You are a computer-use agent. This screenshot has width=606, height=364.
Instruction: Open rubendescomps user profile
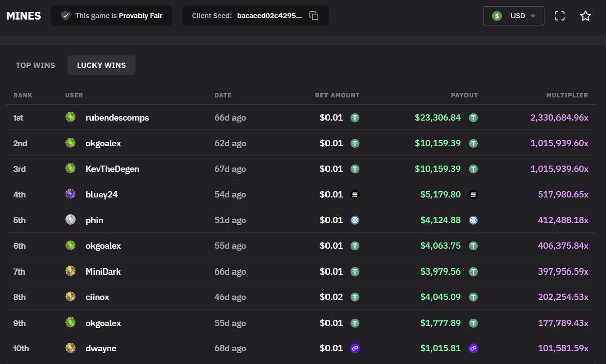click(117, 117)
